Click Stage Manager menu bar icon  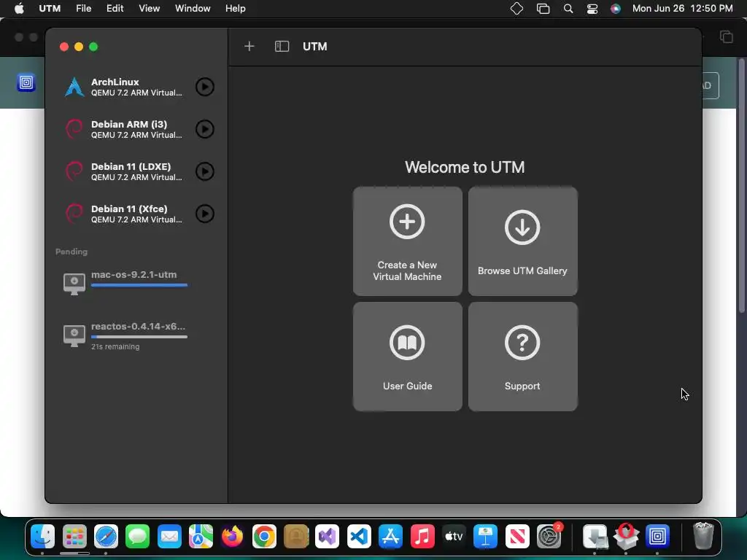543,9
